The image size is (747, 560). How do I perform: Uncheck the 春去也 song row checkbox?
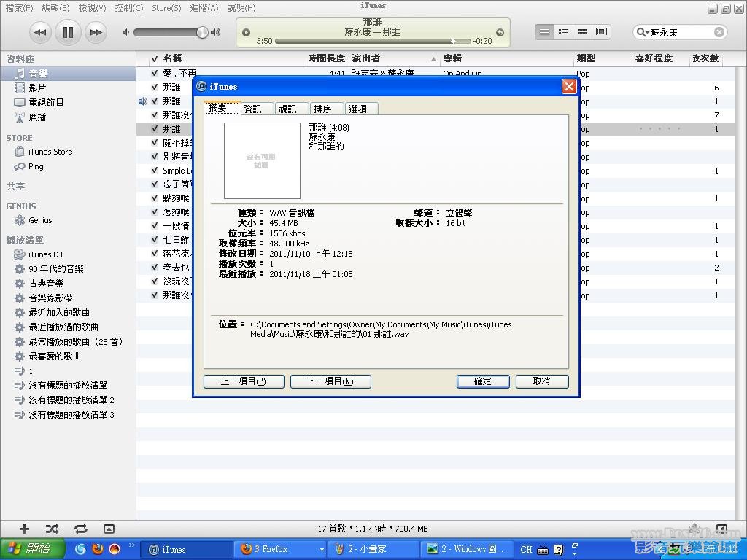point(155,267)
